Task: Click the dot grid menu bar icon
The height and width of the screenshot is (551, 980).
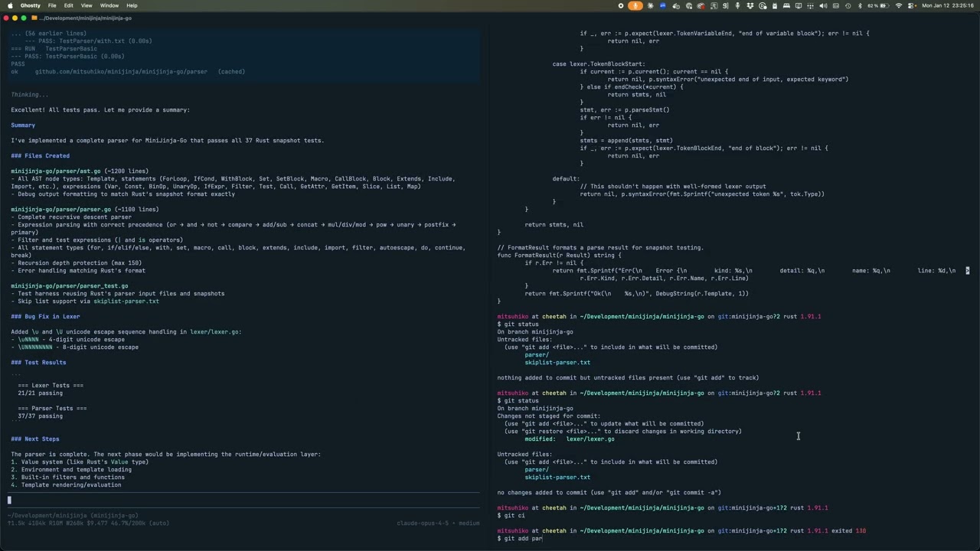Action: click(811, 5)
